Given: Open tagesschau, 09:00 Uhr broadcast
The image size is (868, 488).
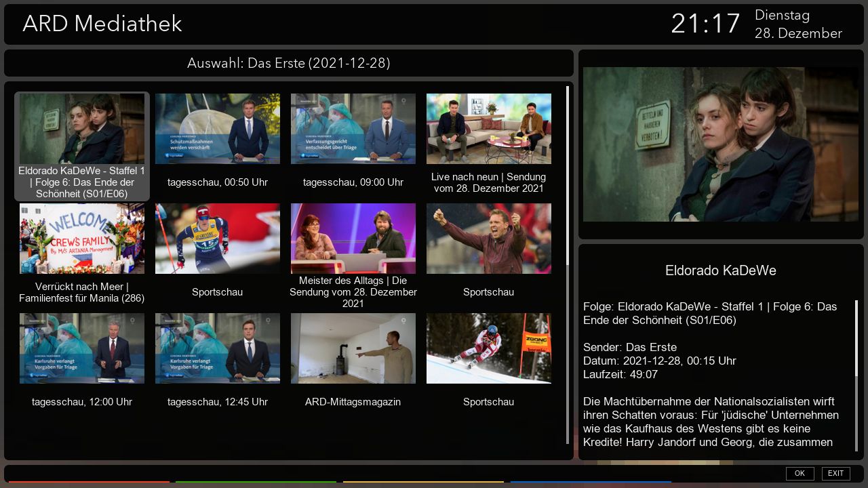Looking at the screenshot, I should pos(353,129).
